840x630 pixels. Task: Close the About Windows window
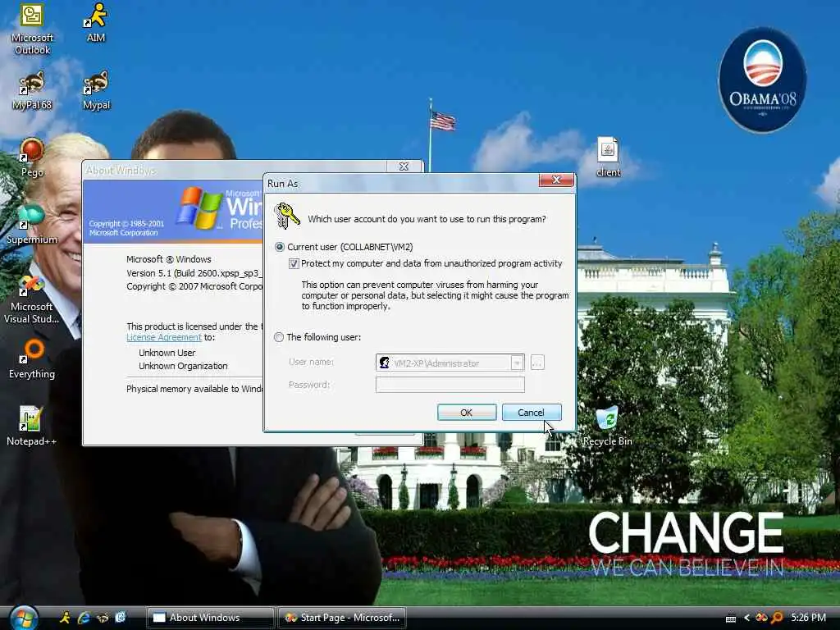pos(404,167)
